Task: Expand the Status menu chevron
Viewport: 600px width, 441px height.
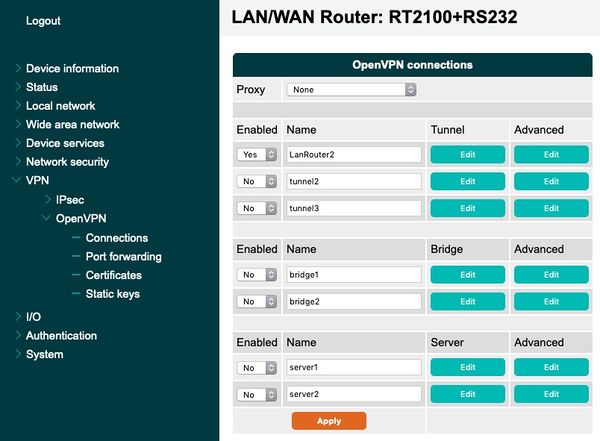Action: [x=18, y=87]
